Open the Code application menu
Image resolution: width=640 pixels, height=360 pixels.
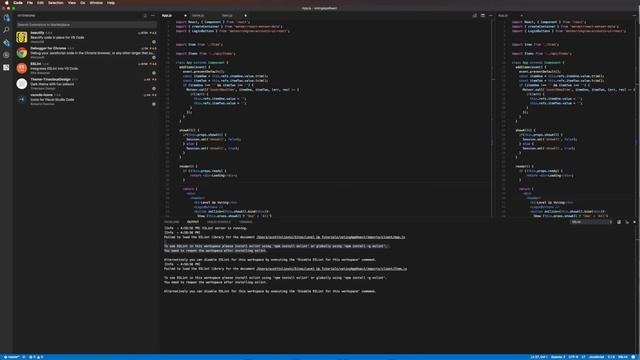click(18, 2)
